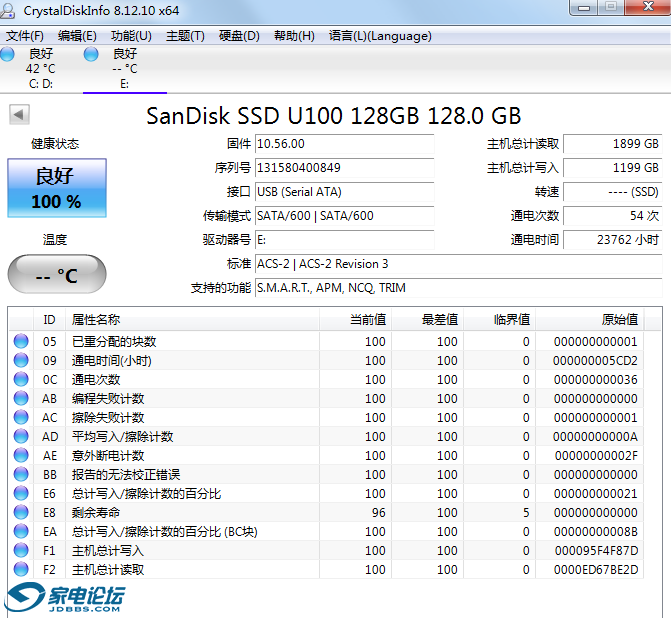
Task: Click status orb for attribute 09
Action: (21, 360)
